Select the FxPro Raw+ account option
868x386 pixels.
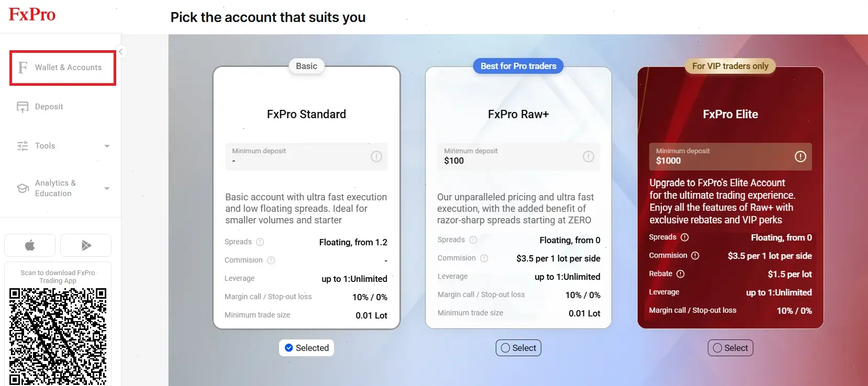coord(518,348)
